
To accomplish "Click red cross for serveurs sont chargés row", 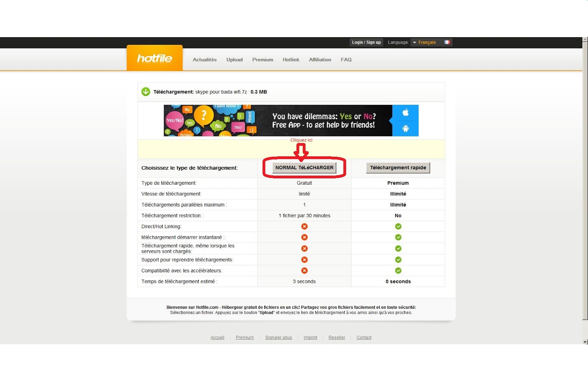I will [304, 248].
